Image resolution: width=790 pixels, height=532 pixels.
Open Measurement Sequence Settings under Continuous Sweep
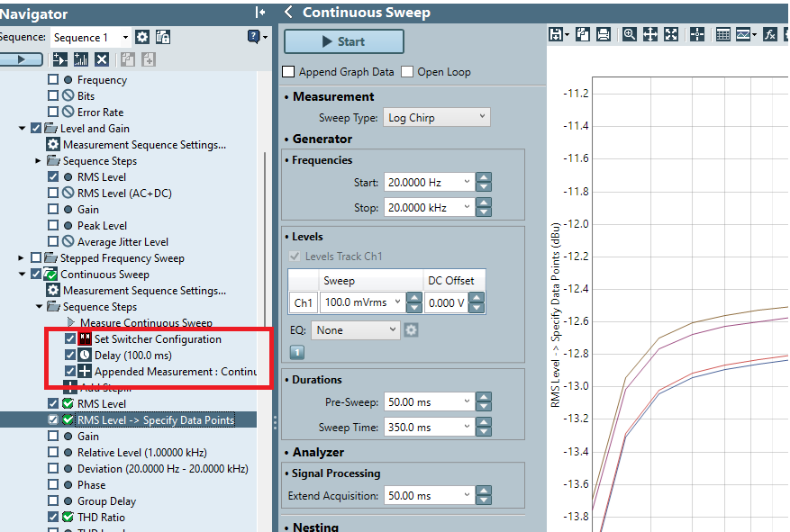point(144,291)
